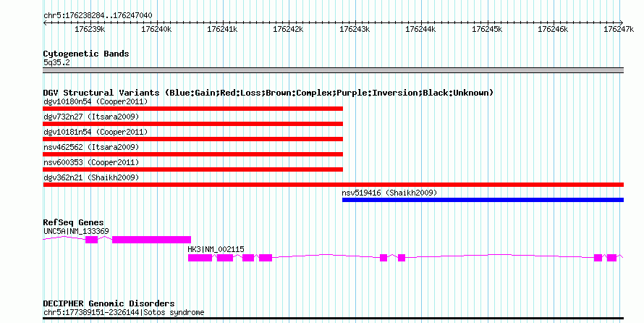The height and width of the screenshot is (323, 644).
Task: Click the third HK3 exon block
Action: (248, 258)
